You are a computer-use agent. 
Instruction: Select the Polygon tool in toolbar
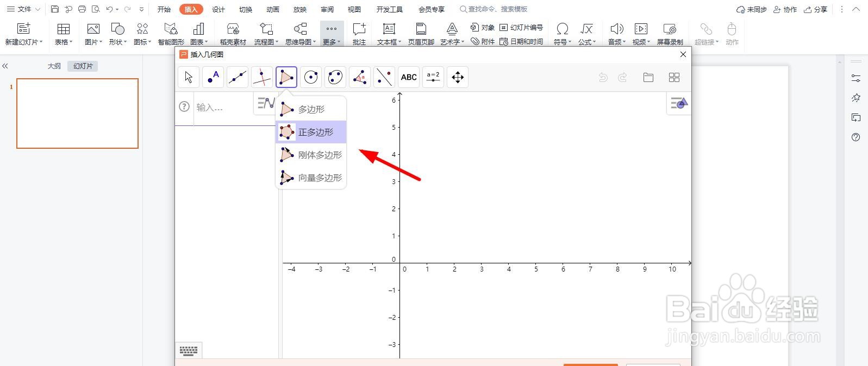286,77
